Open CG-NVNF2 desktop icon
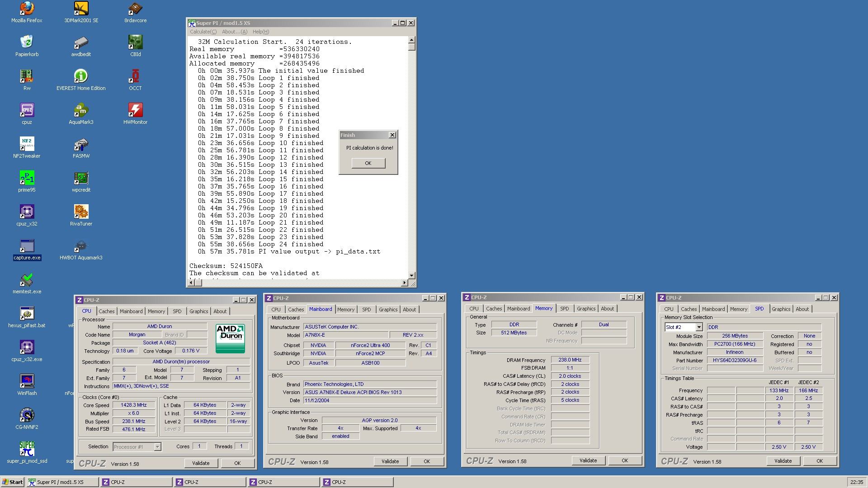 click(x=27, y=419)
